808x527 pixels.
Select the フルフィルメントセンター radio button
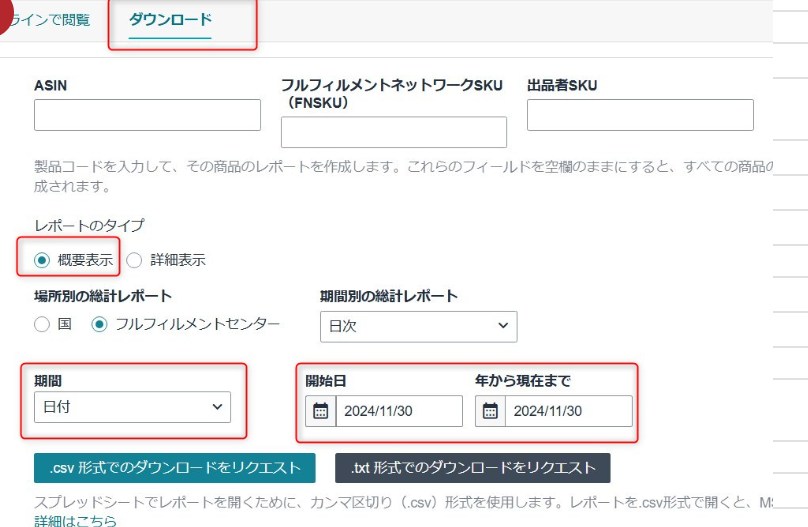[x=99, y=325]
